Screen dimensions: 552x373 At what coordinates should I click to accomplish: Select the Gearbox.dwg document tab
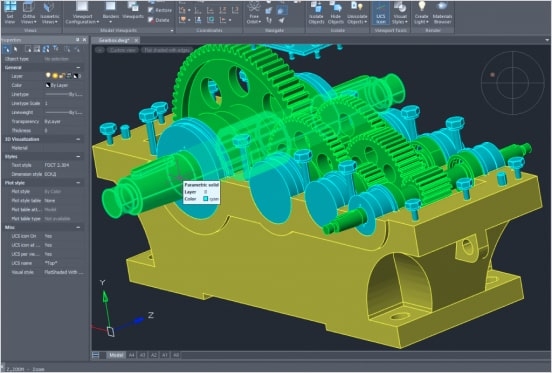(x=113, y=40)
